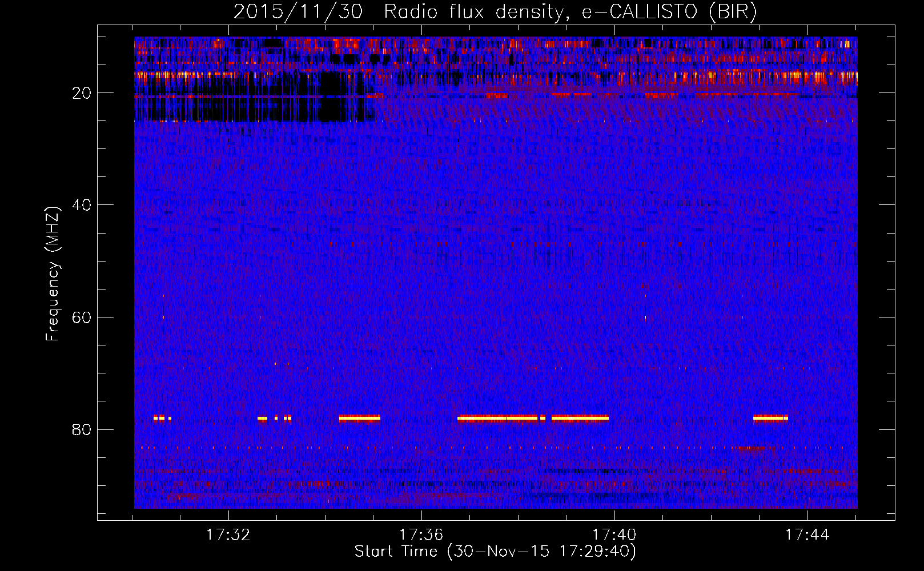
Task: Click the bright 78 MHz burst near 17:43
Action: pos(770,418)
